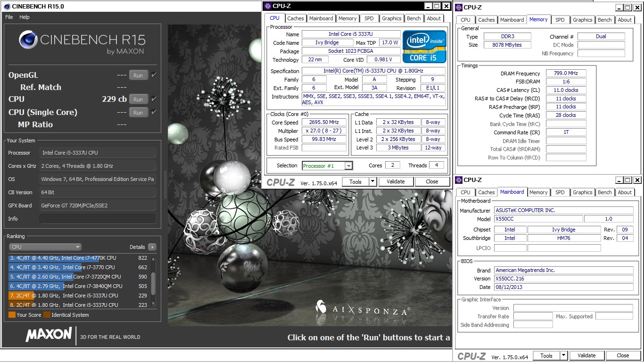Click the orange Your Score legend swatch

click(x=12, y=315)
